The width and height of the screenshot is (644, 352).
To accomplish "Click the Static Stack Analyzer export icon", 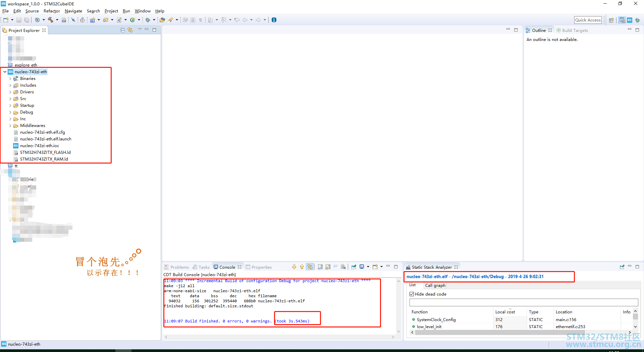I will (x=622, y=267).
